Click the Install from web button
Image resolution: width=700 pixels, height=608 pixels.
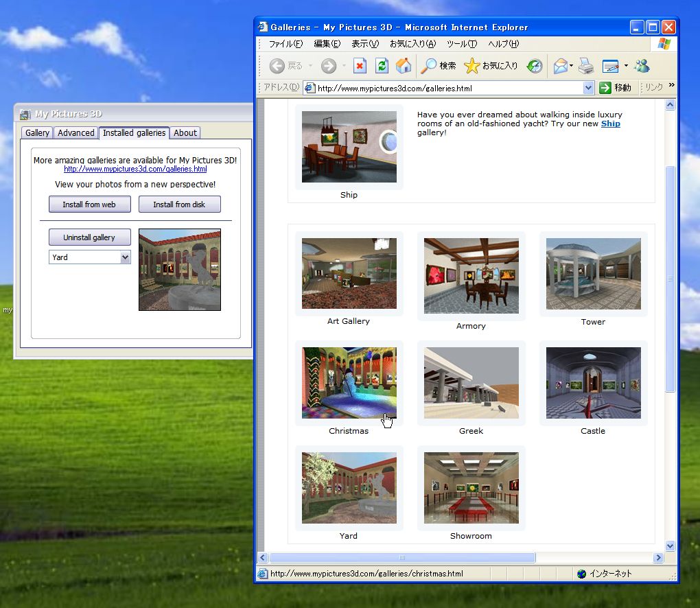coord(89,204)
